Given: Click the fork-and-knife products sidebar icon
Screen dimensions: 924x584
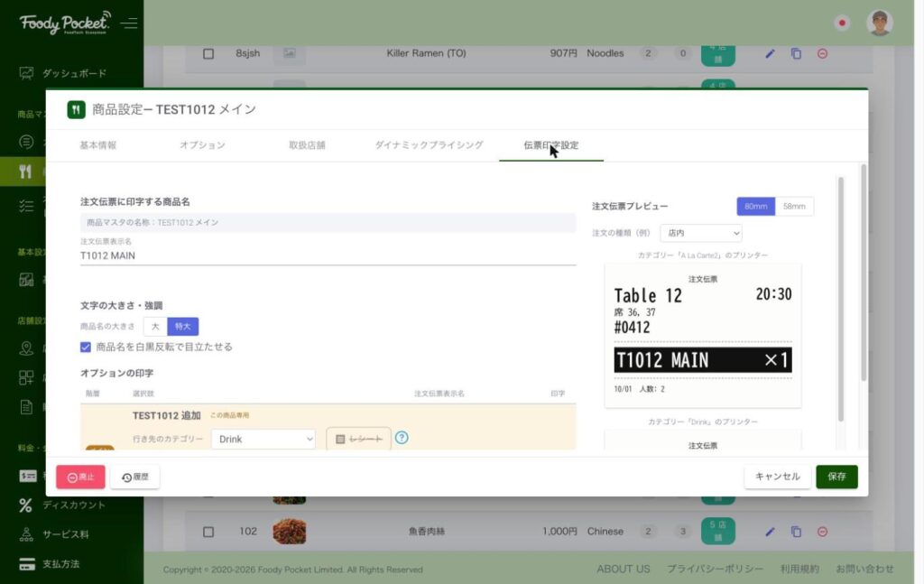Looking at the screenshot, I should tap(25, 171).
